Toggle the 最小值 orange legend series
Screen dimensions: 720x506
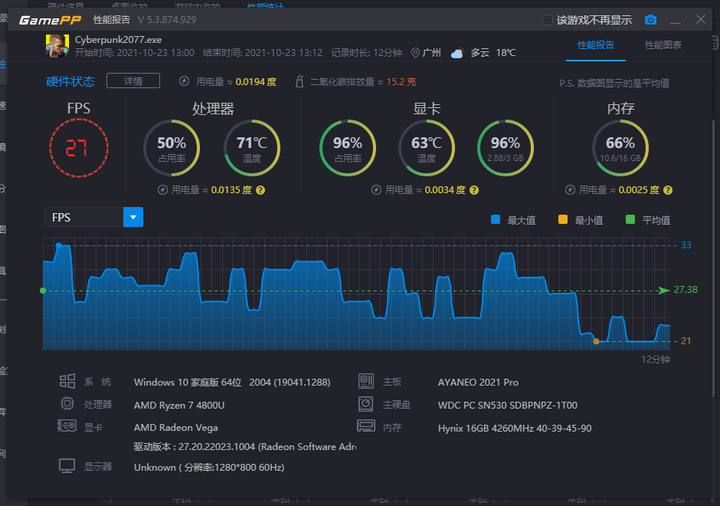pos(562,219)
